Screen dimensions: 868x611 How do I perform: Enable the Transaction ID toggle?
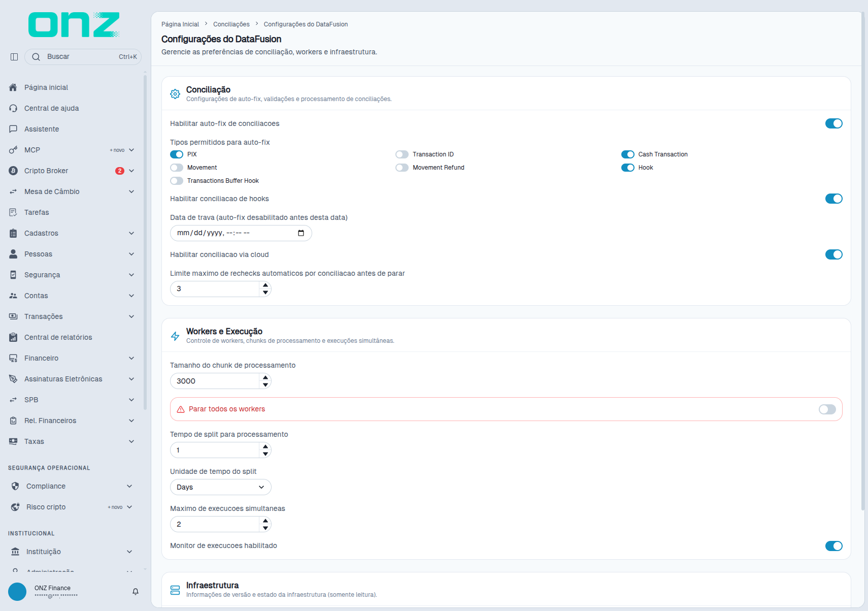pyautogui.click(x=402, y=154)
